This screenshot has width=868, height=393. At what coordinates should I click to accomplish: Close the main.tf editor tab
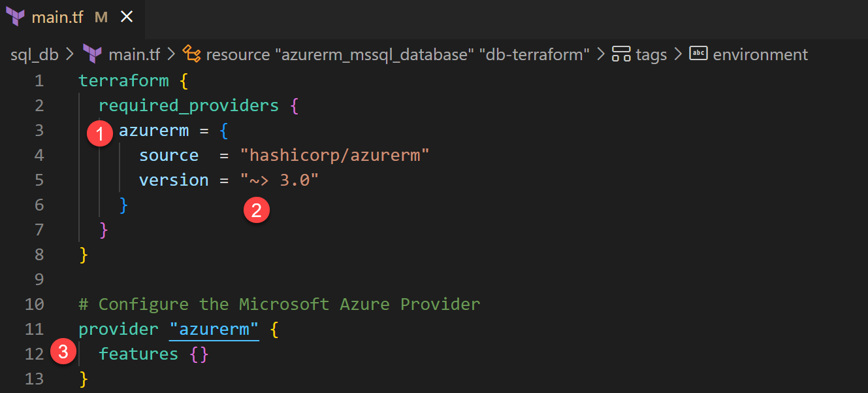127,17
